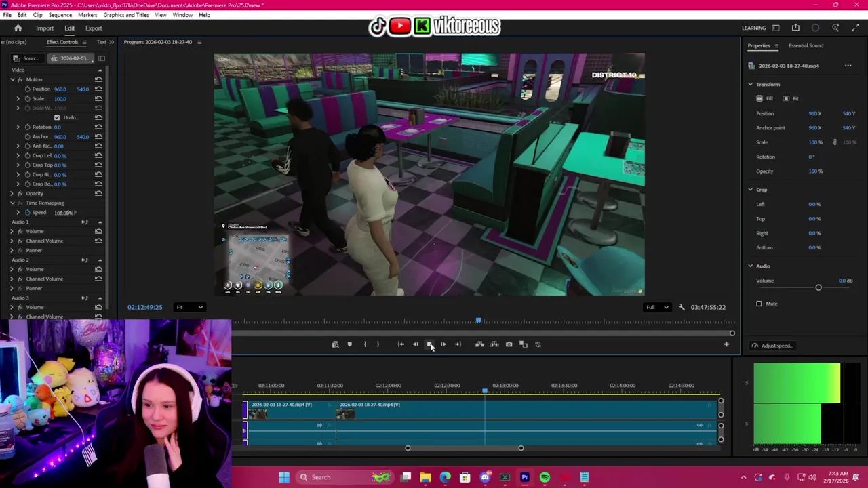Screen dimensions: 868x488
Task: Open the Program monitor wrench settings
Action: 682,307
